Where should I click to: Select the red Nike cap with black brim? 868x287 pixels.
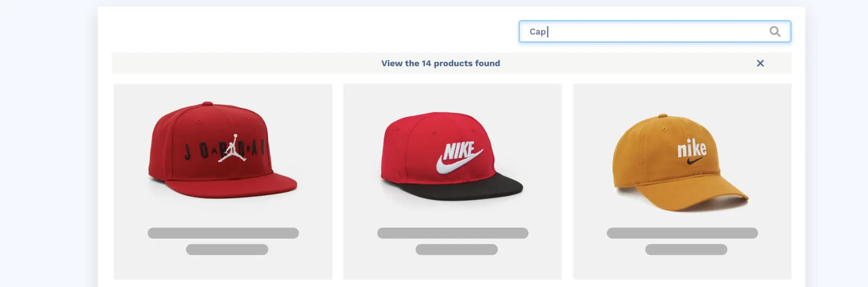[x=452, y=155]
